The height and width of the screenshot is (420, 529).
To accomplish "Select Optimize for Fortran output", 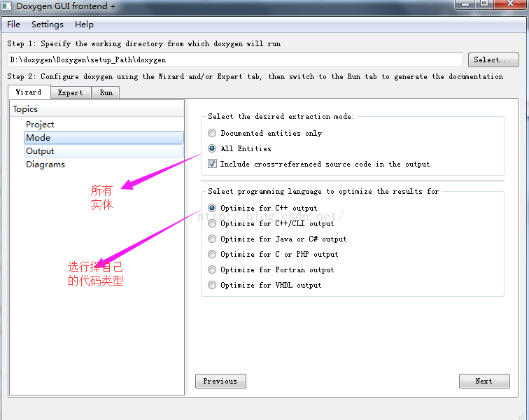I will click(271, 269).
